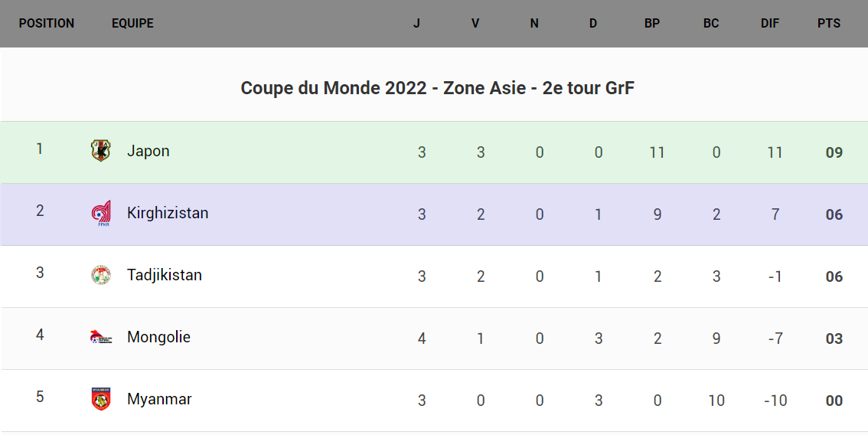
Task: Select the Mongolie team name
Action: (158, 337)
